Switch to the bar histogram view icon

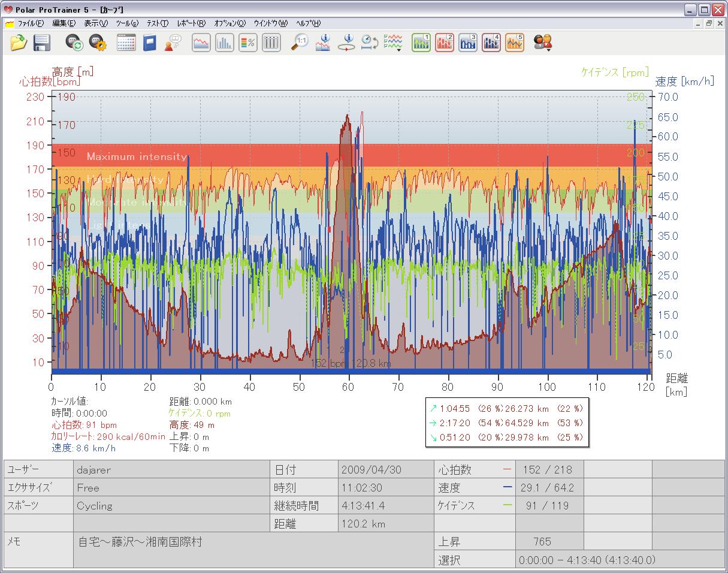224,43
